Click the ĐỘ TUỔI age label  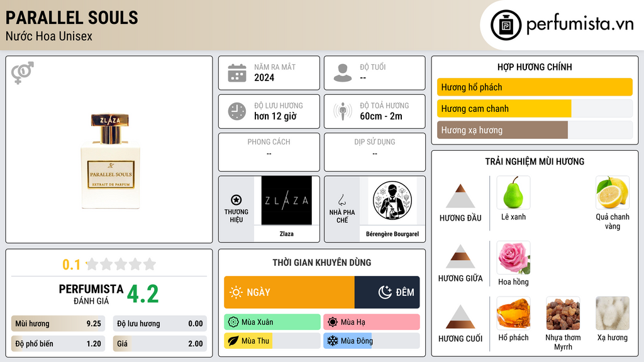(x=373, y=67)
